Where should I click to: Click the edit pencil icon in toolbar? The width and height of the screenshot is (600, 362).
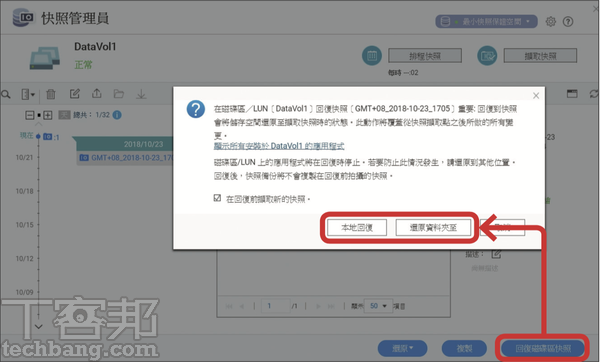point(75,94)
